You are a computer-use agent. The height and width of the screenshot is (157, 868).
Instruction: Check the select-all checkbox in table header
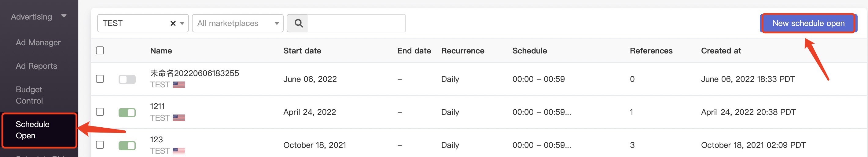point(100,50)
